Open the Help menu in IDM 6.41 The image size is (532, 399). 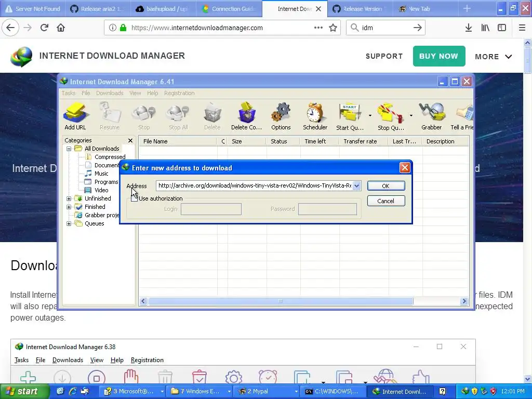153,93
